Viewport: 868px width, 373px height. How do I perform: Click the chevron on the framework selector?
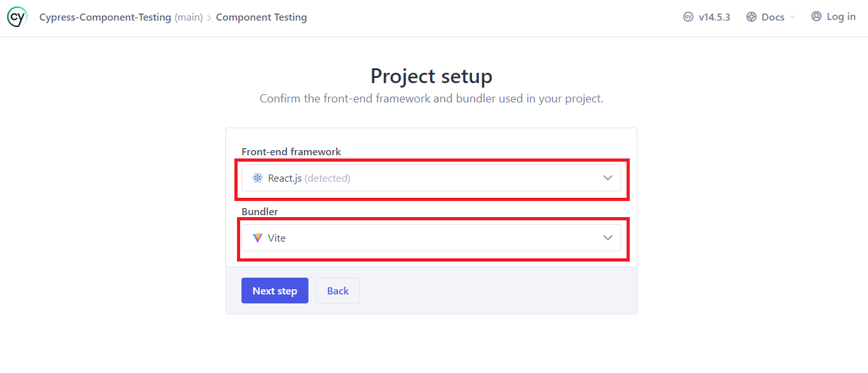607,178
